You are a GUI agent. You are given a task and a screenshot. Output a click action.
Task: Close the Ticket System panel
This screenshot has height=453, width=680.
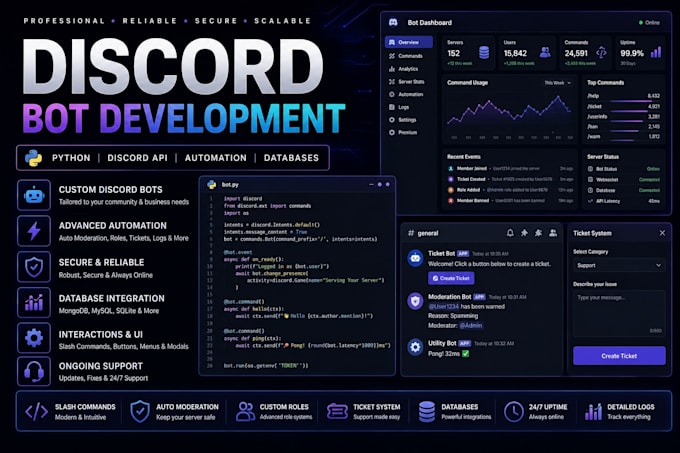click(662, 233)
